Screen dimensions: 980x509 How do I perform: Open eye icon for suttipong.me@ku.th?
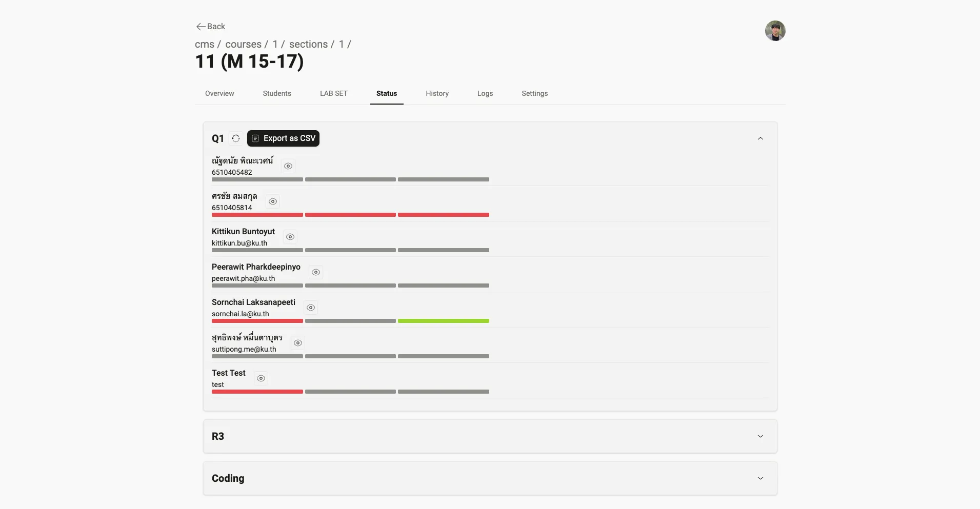click(298, 343)
